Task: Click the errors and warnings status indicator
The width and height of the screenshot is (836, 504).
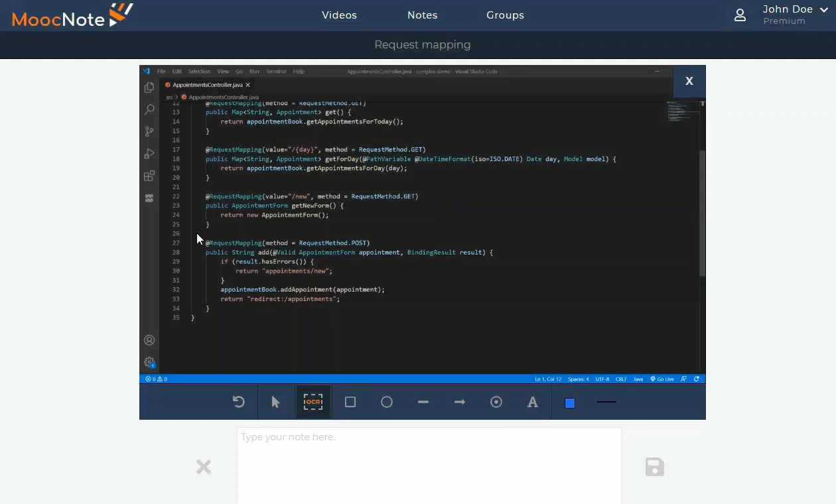Action: [156, 379]
